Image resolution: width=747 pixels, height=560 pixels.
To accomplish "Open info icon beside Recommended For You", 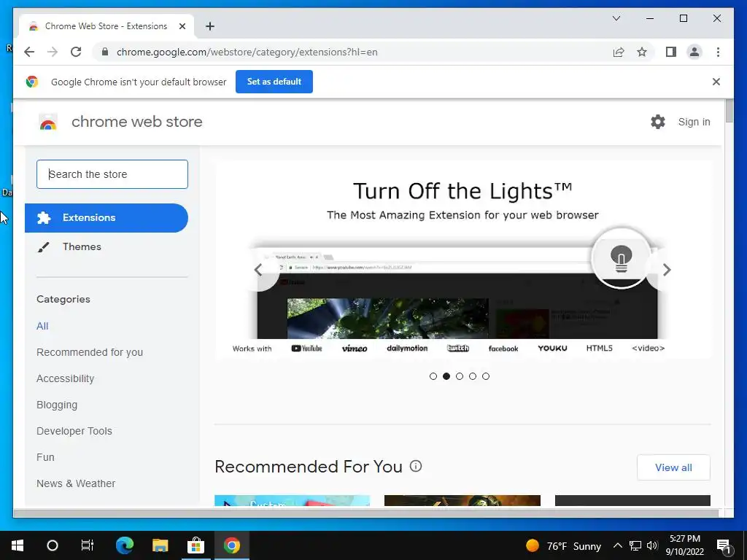I will click(415, 466).
